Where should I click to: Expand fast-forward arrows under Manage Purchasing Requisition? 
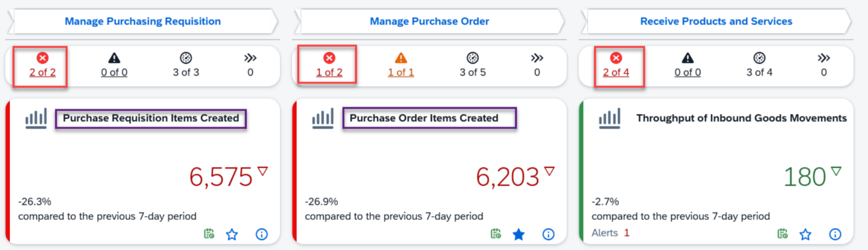(x=250, y=58)
